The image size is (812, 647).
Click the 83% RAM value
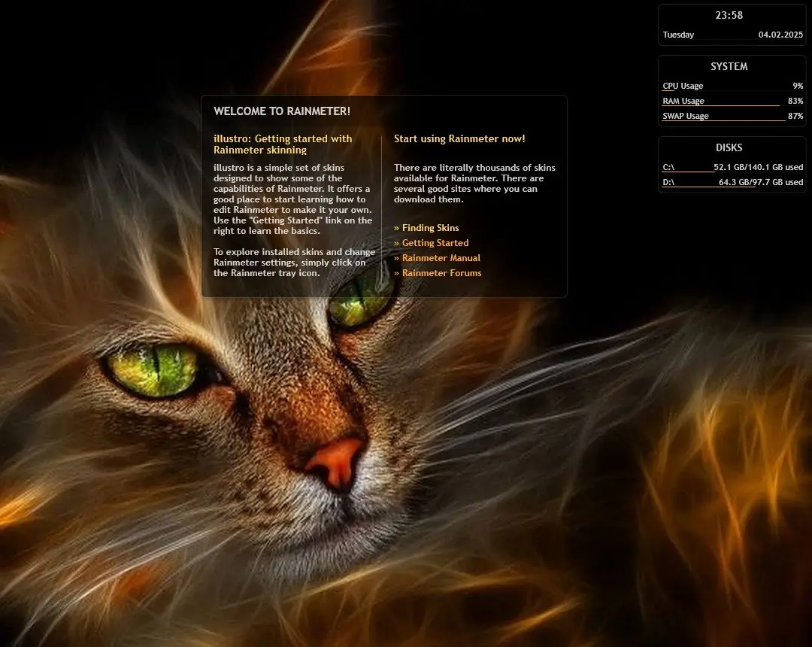click(795, 101)
